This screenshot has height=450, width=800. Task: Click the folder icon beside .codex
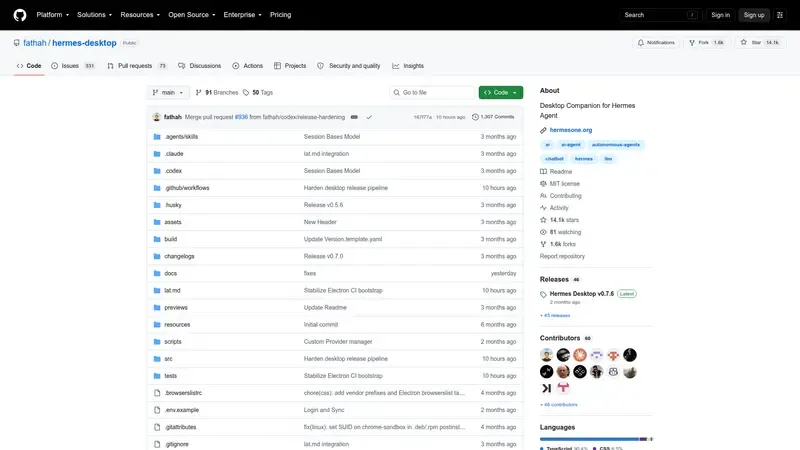coord(157,171)
